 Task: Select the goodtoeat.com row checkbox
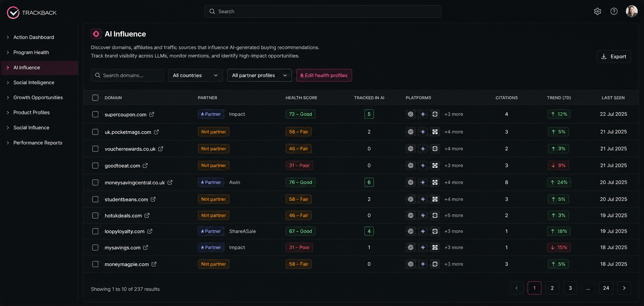(x=95, y=165)
